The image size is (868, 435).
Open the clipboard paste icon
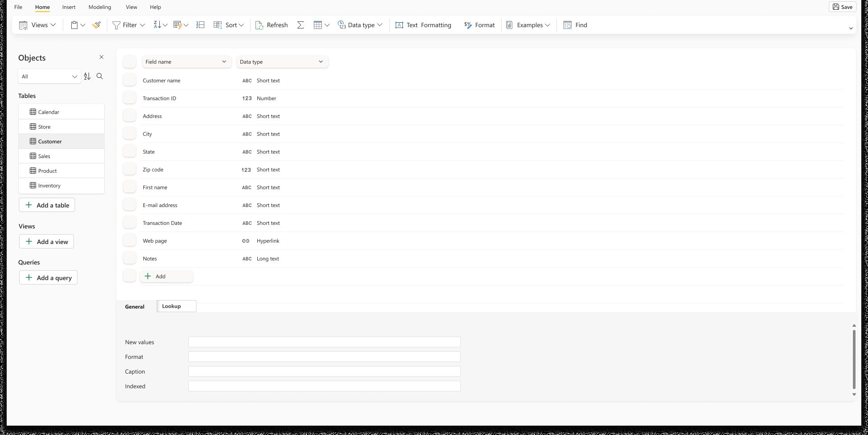(74, 25)
